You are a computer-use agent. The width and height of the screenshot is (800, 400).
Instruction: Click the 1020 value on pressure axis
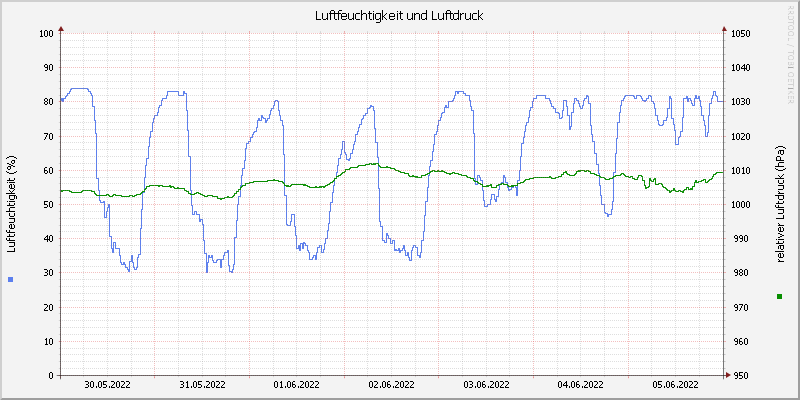(x=741, y=136)
